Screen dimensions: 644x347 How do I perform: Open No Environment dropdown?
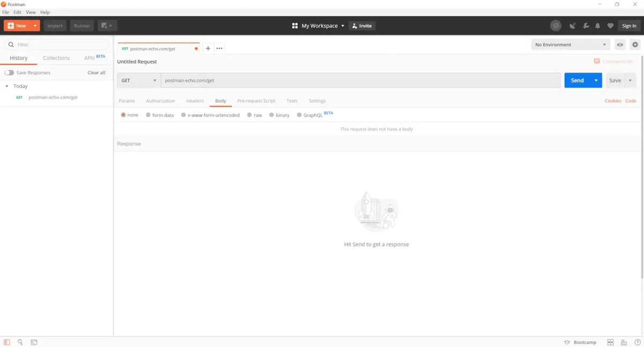[x=570, y=45]
